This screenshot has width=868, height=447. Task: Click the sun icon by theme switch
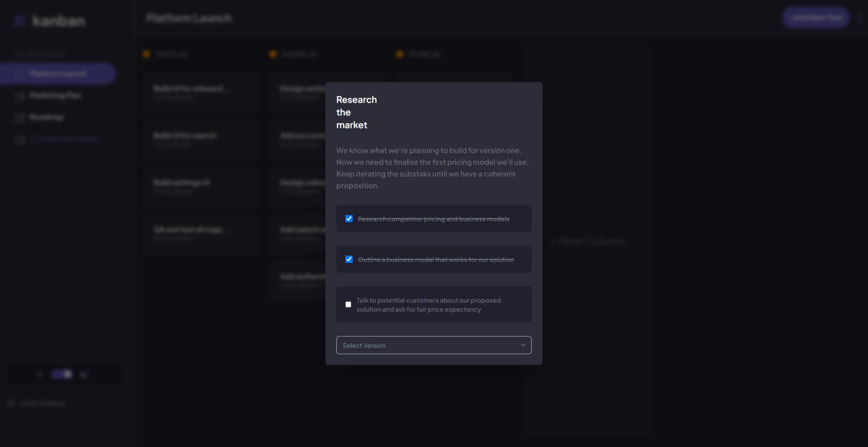40,374
